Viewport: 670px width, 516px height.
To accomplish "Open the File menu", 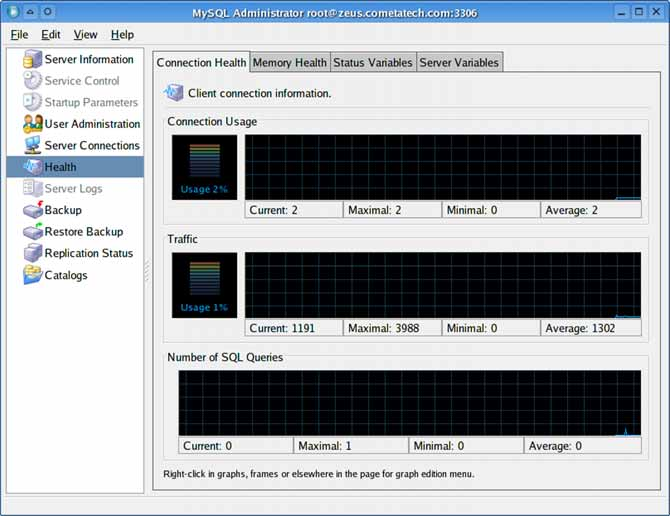I will [19, 35].
